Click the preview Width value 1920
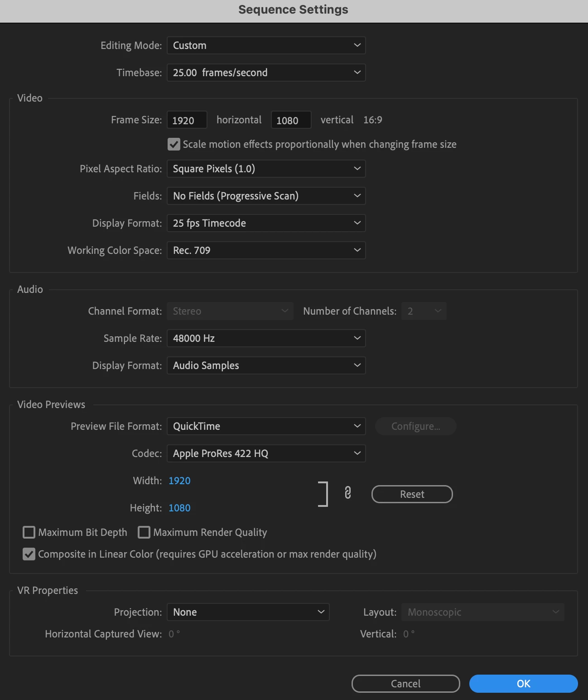This screenshot has height=700, width=588. 179,481
